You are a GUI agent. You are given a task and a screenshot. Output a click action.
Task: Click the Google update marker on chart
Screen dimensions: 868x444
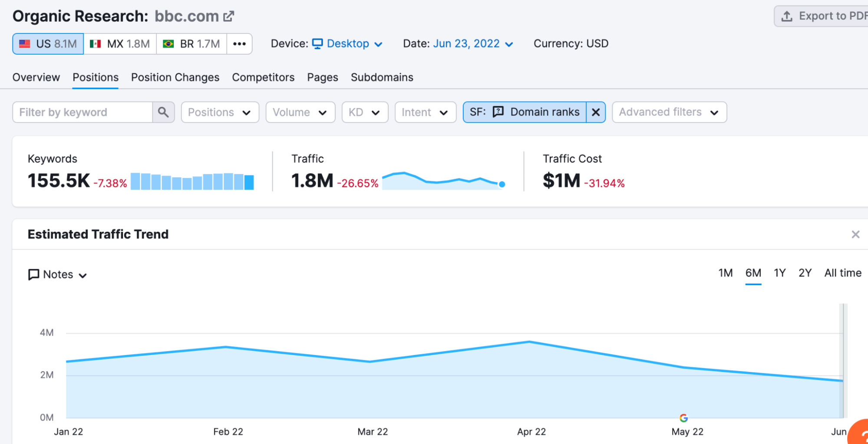tap(683, 418)
